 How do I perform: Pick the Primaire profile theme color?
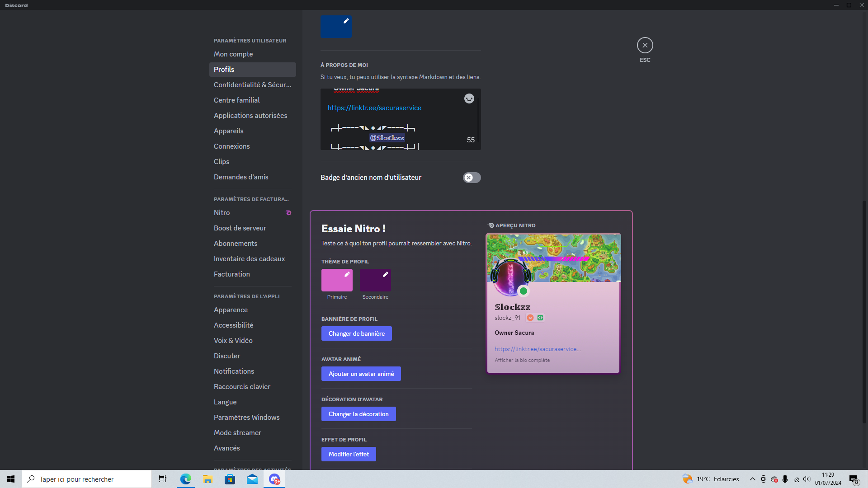click(337, 280)
